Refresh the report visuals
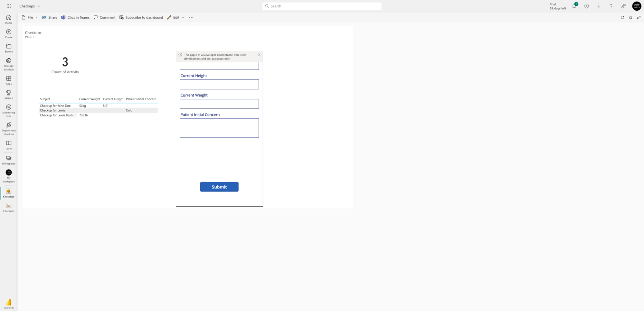The width and height of the screenshot is (644, 311). [622, 17]
